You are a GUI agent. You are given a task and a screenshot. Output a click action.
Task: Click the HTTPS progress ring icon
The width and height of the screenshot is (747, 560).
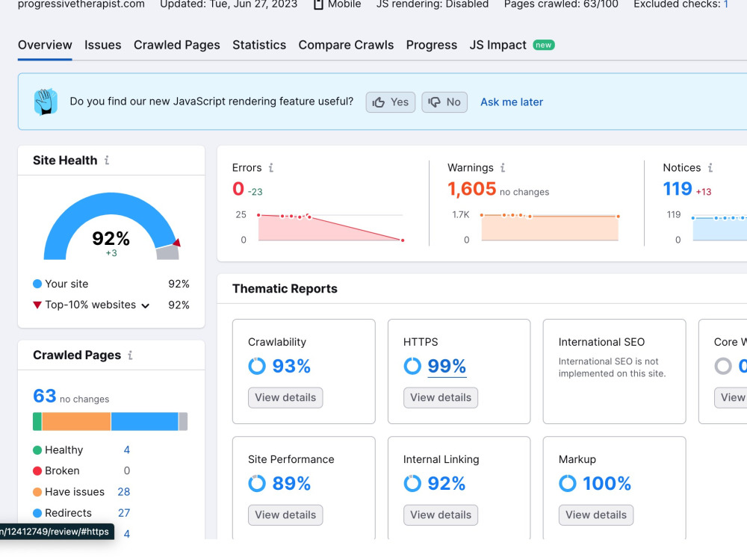[x=412, y=366]
